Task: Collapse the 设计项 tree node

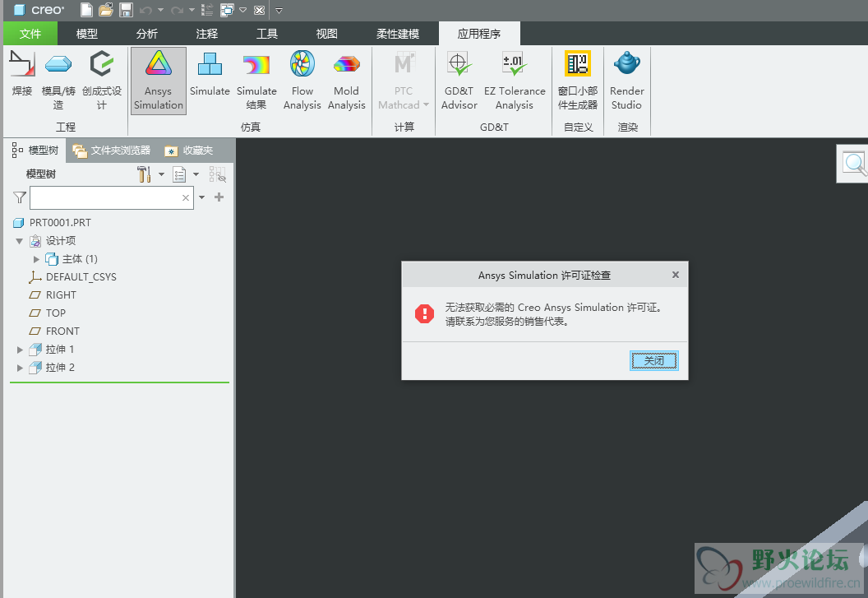Action: pos(20,241)
